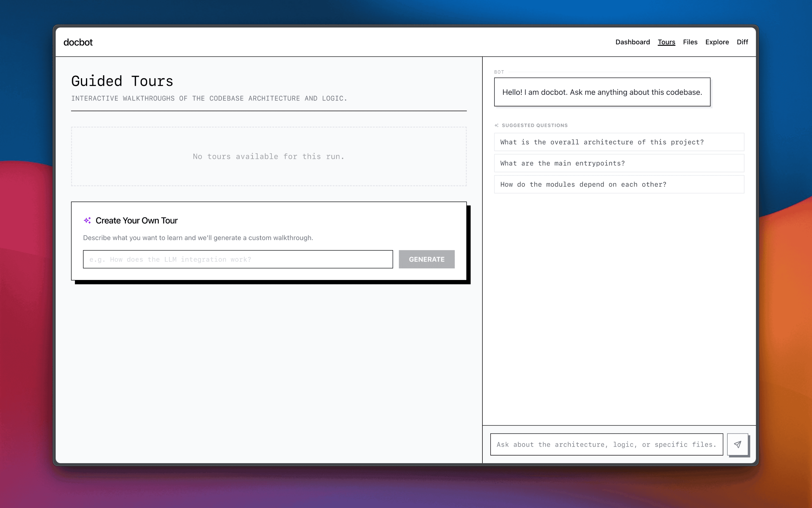Click the Create Your Own Tour title
This screenshot has width=812, height=508.
[136, 220]
